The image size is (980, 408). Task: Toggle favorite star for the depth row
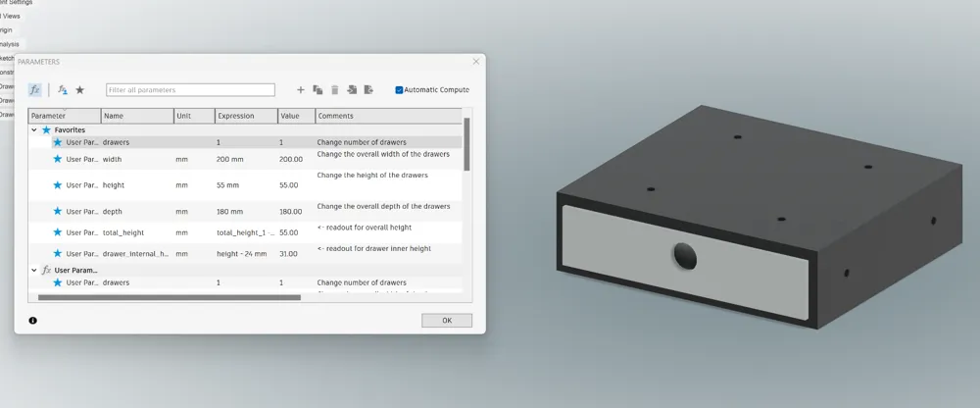click(x=58, y=212)
